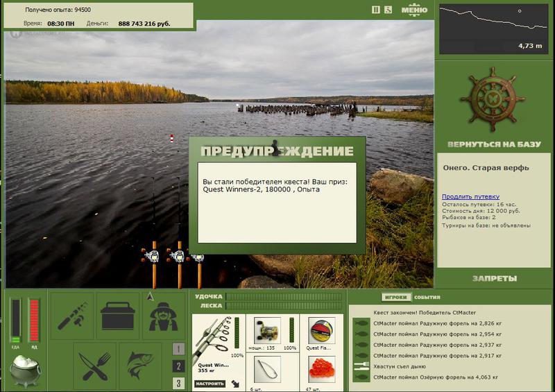The height and width of the screenshot is (392, 555).
Task: Click Рыбаков на базе: 2 text
Action: (x=469, y=217)
